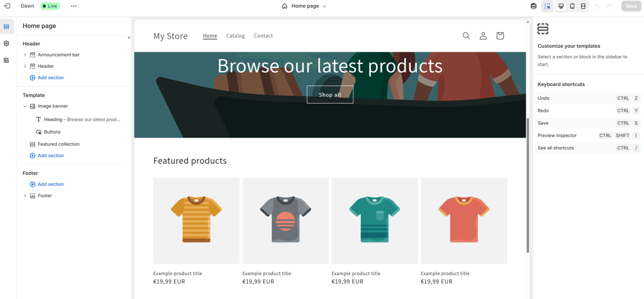
Task: Select the Image banner section icon
Action: [x=33, y=106]
